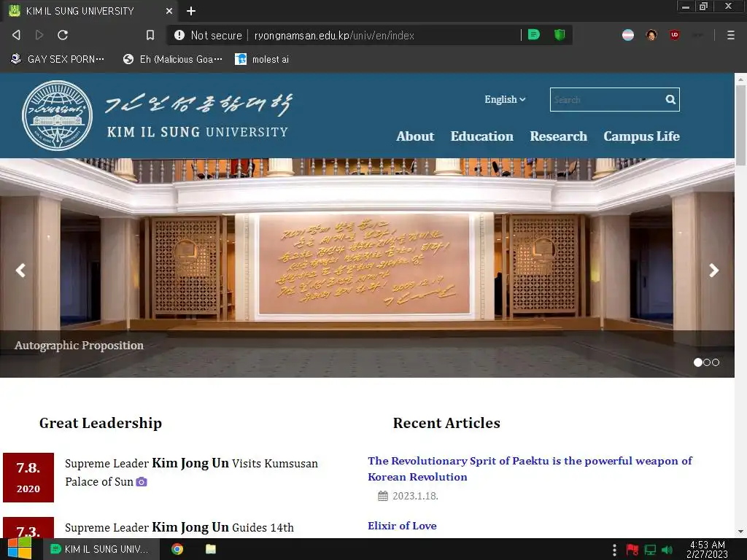
Task: Click the camera icon beside Palace of Sun
Action: [142, 482]
